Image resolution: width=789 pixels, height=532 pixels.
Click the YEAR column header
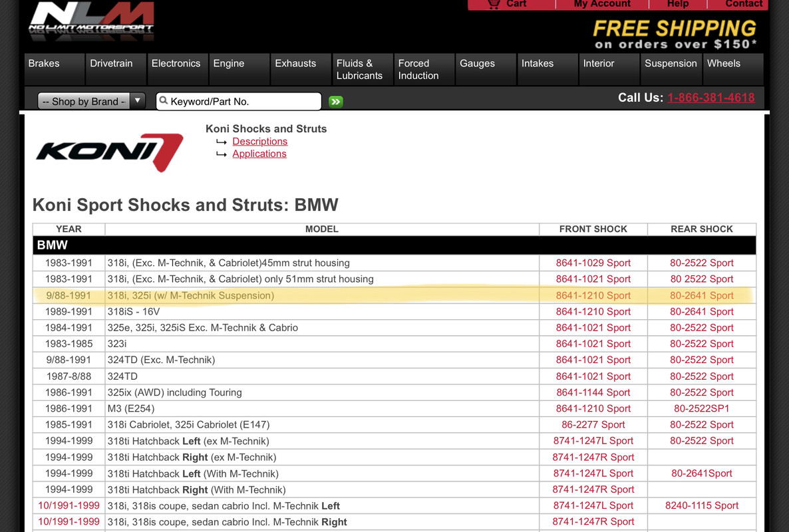[69, 229]
